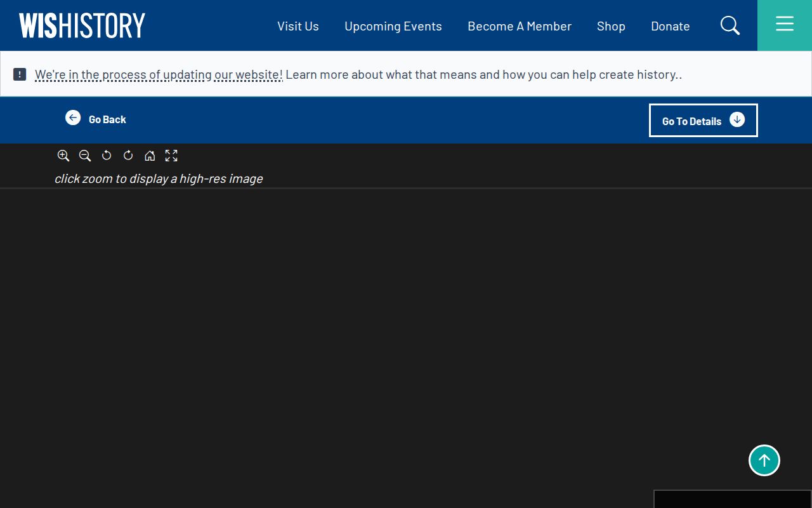Click the zoom out magnifier icon
This screenshot has height=508, width=812.
[x=85, y=156]
